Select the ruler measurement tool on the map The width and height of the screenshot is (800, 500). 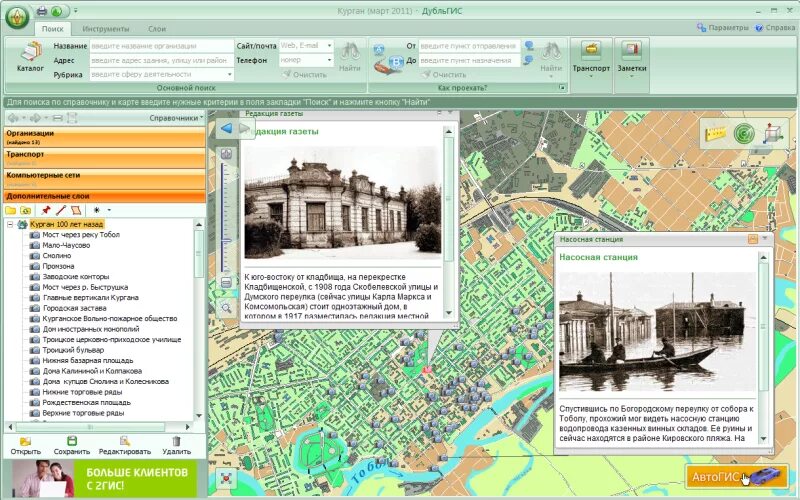coord(715,134)
